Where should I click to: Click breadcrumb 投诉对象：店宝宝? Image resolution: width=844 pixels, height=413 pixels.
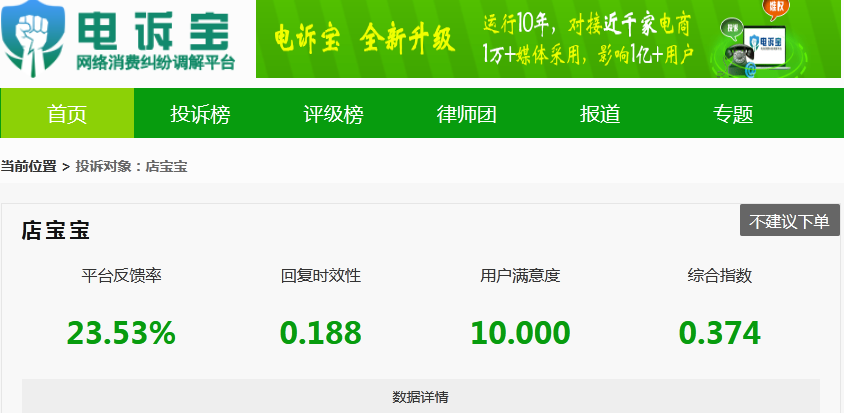(x=131, y=166)
